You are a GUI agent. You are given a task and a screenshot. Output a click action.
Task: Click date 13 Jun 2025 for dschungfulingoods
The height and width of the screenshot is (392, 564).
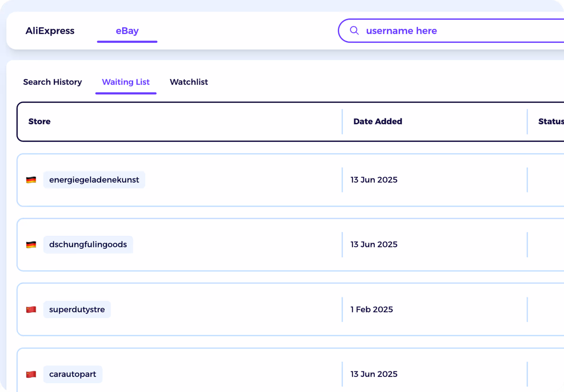point(374,245)
